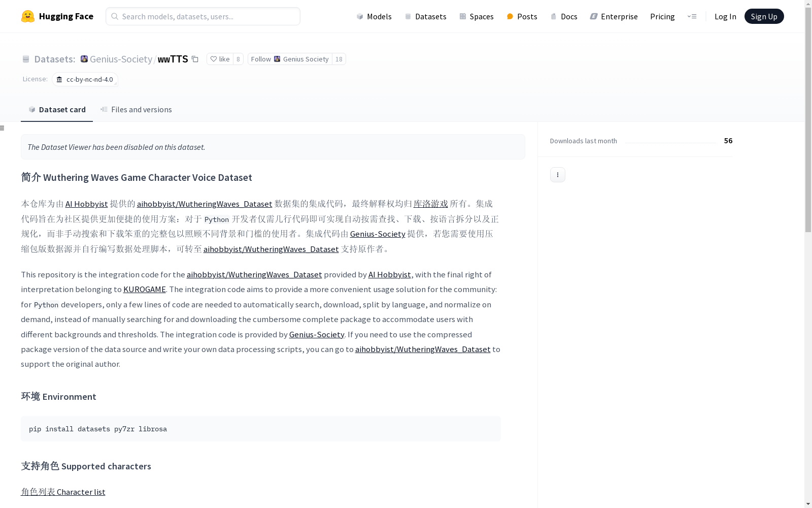The width and height of the screenshot is (812, 508).
Task: Open the table of contents sidebar toggle
Action: pos(3,128)
